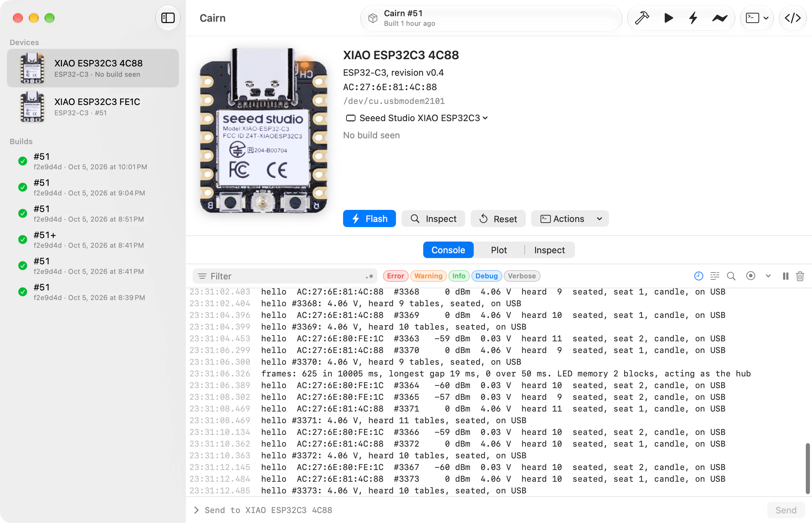Click the Builds section header
Image resolution: width=812 pixels, height=523 pixels.
point(21,141)
